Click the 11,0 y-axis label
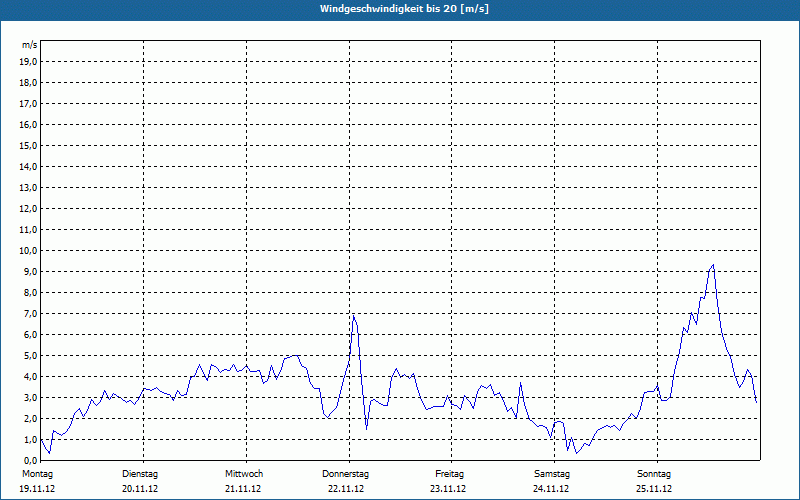Viewport: 800px width, 500px height. 29,230
